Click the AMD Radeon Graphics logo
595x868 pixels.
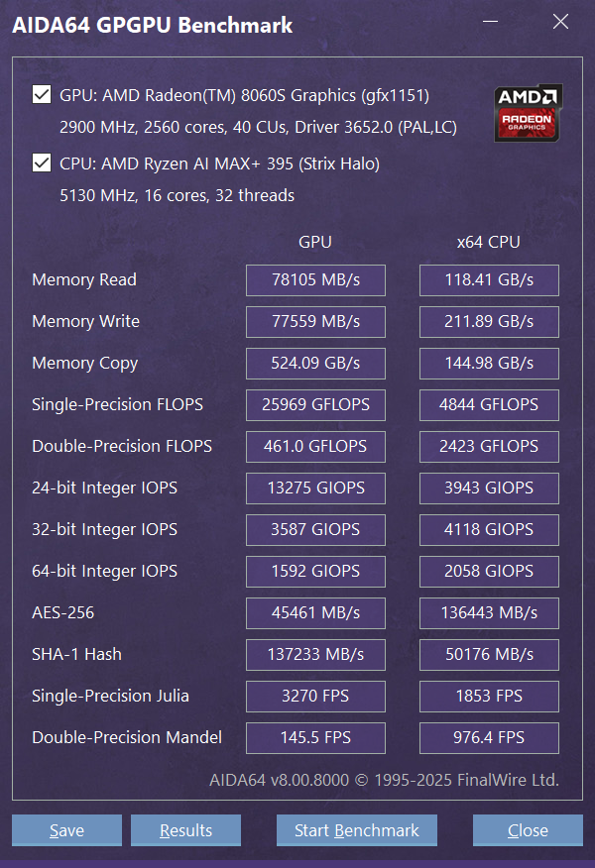(528, 112)
